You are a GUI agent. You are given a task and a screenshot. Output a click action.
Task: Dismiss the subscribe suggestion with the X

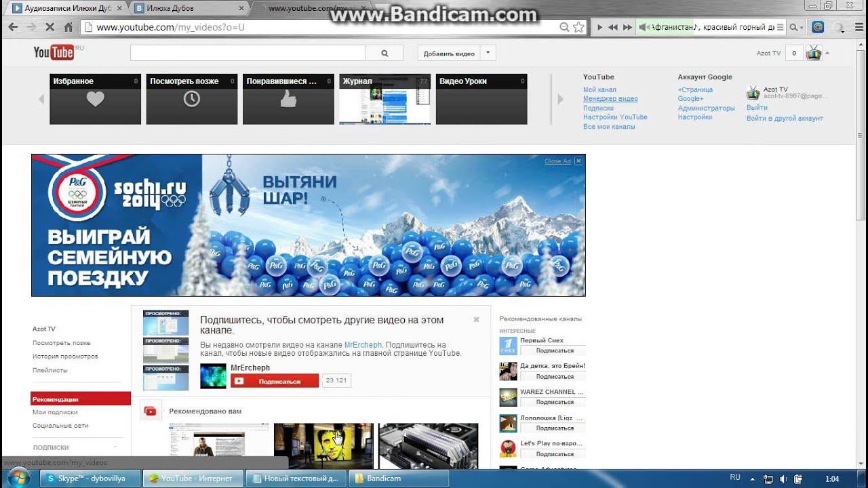coord(476,319)
